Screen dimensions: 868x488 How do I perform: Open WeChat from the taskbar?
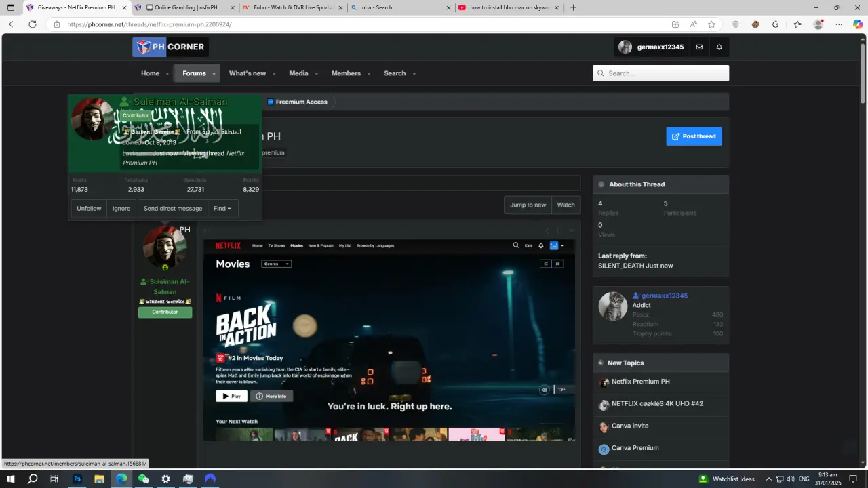pos(144,479)
